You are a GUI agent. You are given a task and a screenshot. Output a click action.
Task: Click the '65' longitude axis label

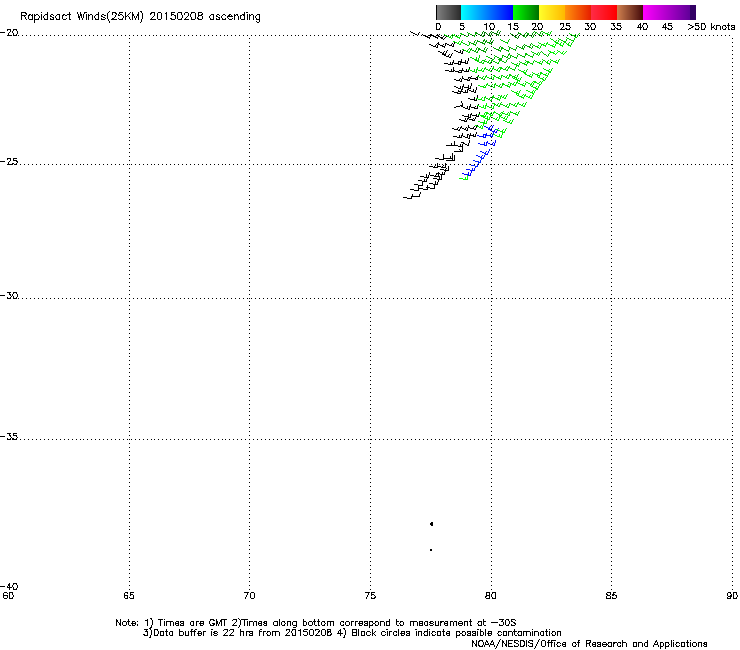coord(129,596)
